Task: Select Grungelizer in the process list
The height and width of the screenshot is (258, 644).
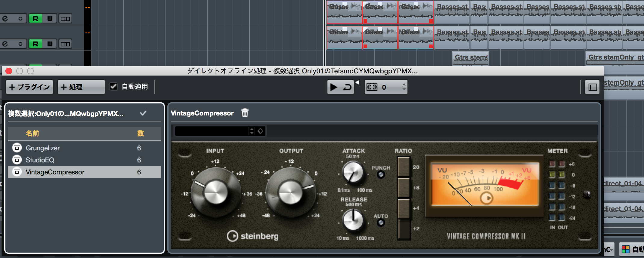Action: [85, 148]
